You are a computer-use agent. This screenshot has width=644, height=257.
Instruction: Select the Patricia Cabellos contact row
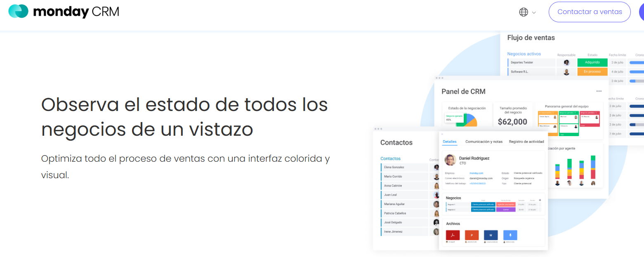(404, 213)
